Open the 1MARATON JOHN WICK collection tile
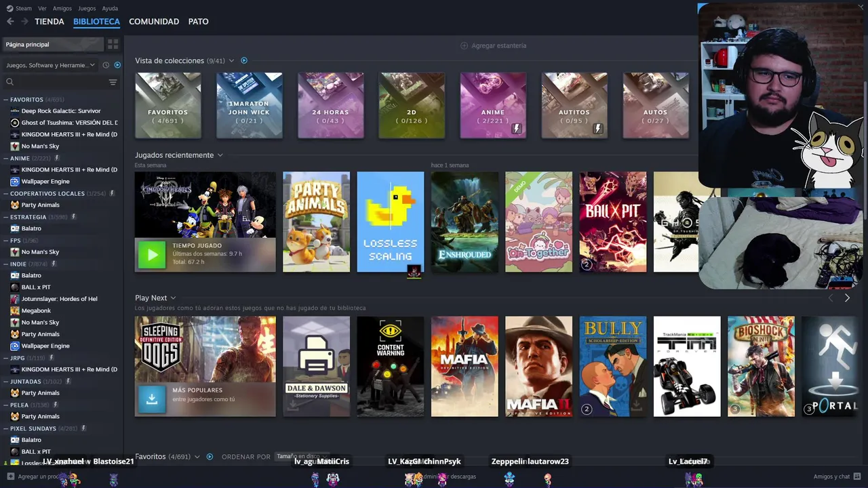 [249, 105]
